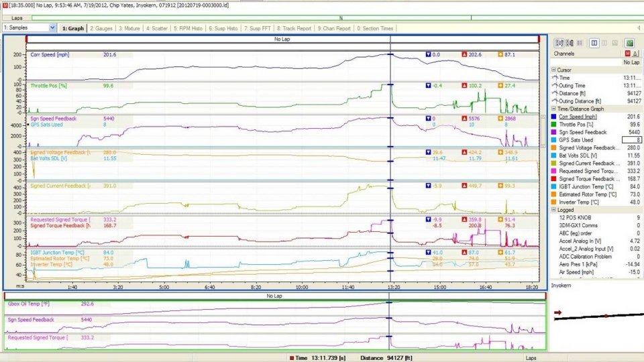Open the Track Report tab

pyautogui.click(x=296, y=28)
